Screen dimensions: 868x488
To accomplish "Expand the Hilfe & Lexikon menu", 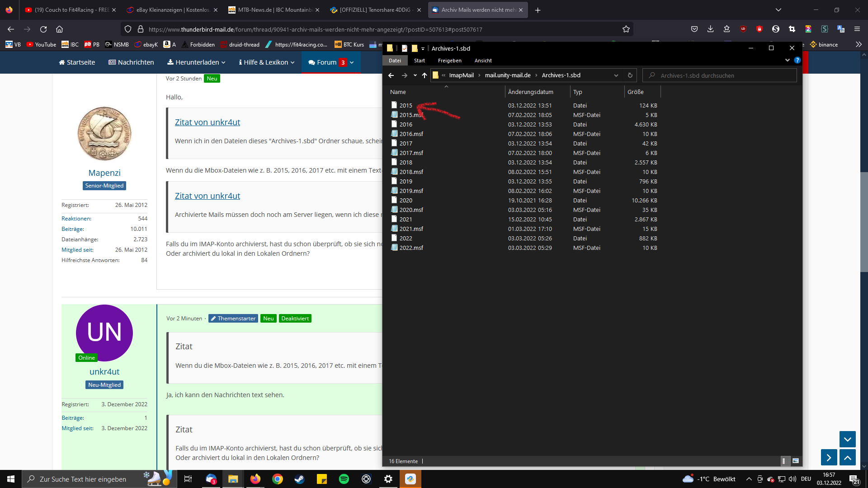I will (267, 62).
